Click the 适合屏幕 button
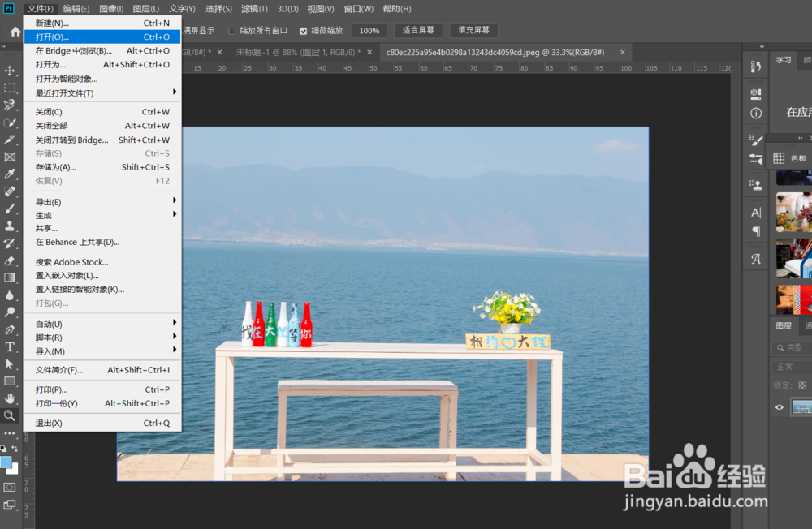This screenshot has height=529, width=812. tap(419, 30)
